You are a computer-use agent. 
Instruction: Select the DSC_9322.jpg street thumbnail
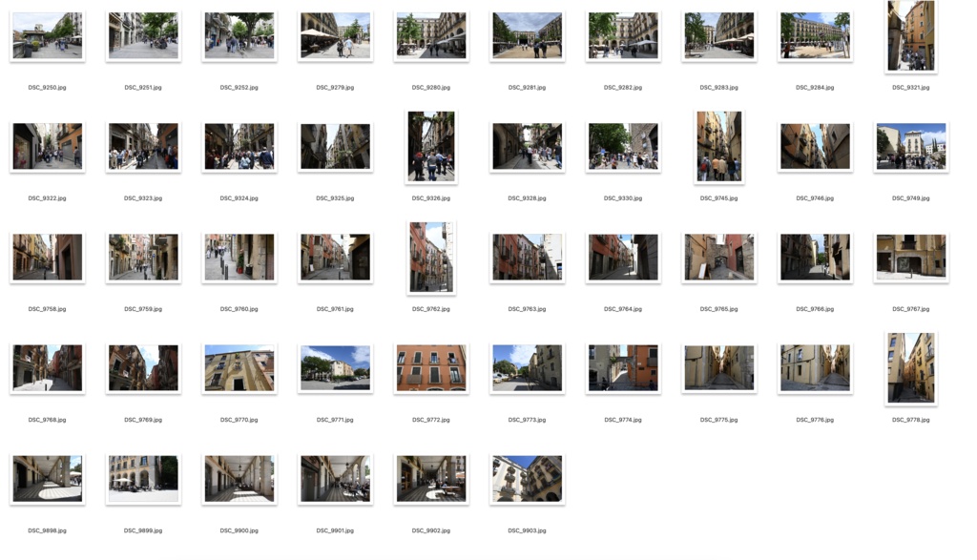coord(48,147)
